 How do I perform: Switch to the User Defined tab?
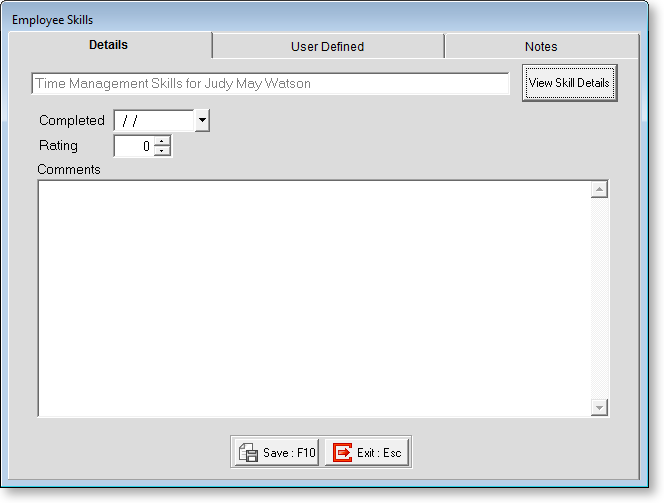tap(327, 46)
